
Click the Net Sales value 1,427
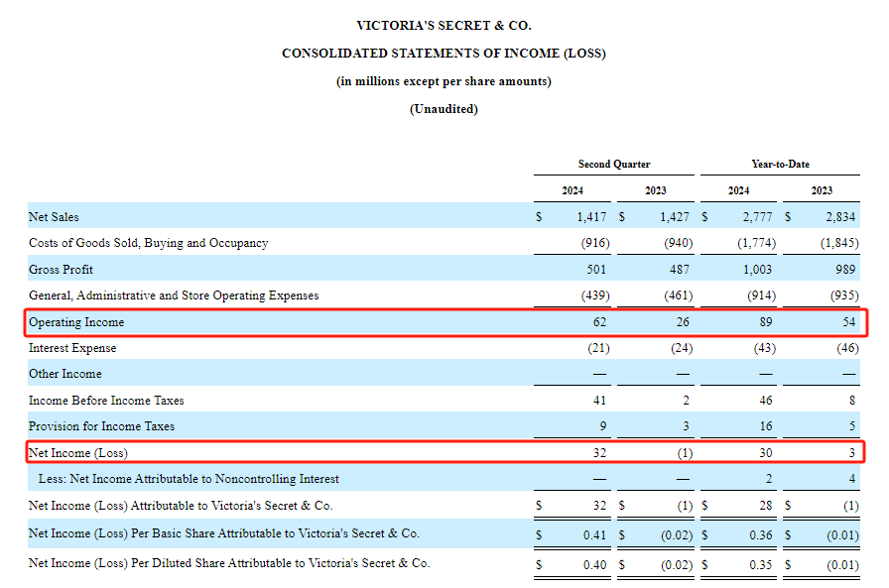coord(675,217)
